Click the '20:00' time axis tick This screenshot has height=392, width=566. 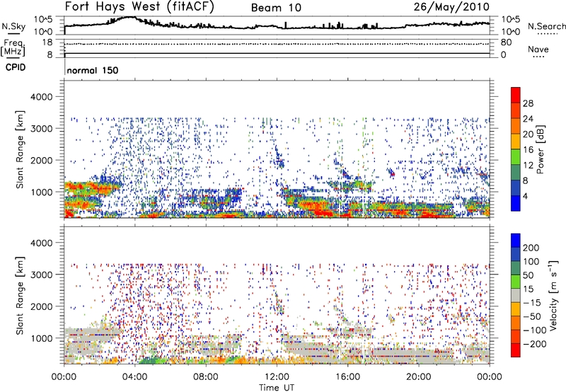click(x=418, y=377)
